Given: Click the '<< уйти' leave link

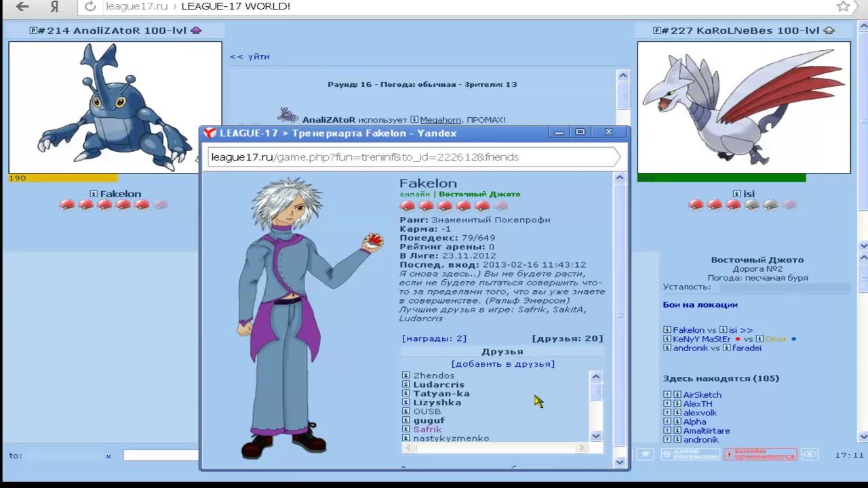Looking at the screenshot, I should pos(250,56).
